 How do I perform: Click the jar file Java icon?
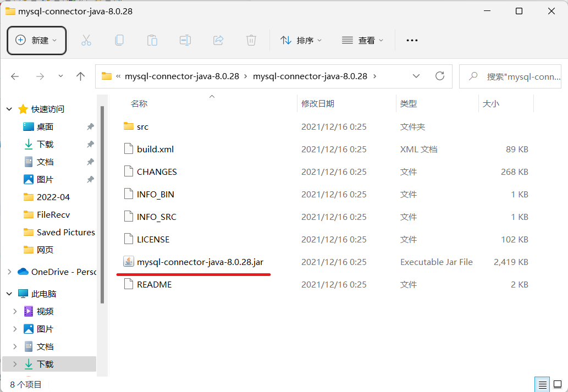(129, 262)
